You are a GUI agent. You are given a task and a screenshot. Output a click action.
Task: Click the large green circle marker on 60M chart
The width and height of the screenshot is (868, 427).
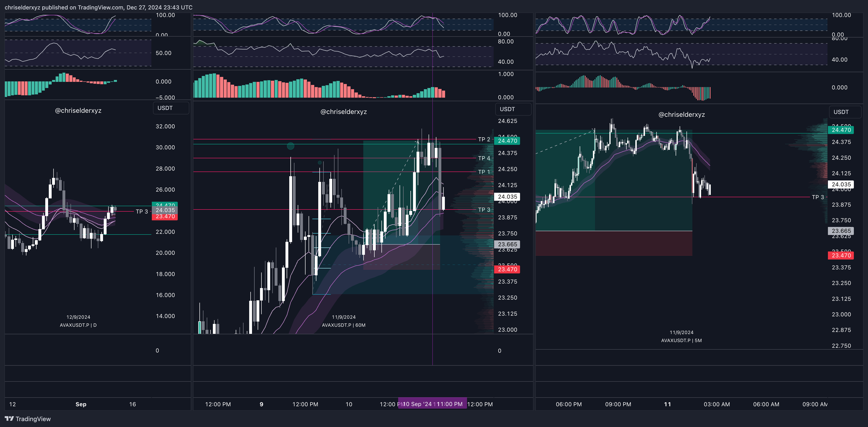[x=290, y=146]
